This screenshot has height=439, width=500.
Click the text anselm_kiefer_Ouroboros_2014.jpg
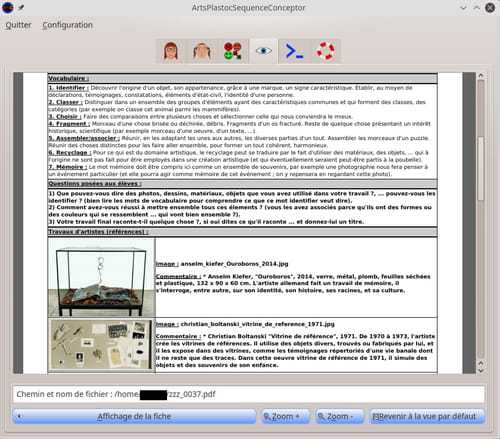click(x=234, y=264)
